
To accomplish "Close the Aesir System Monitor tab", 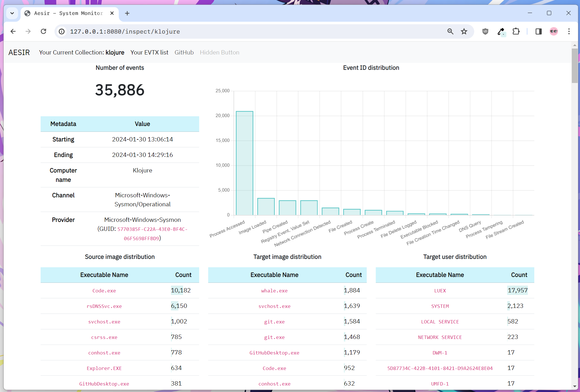I will (112, 13).
